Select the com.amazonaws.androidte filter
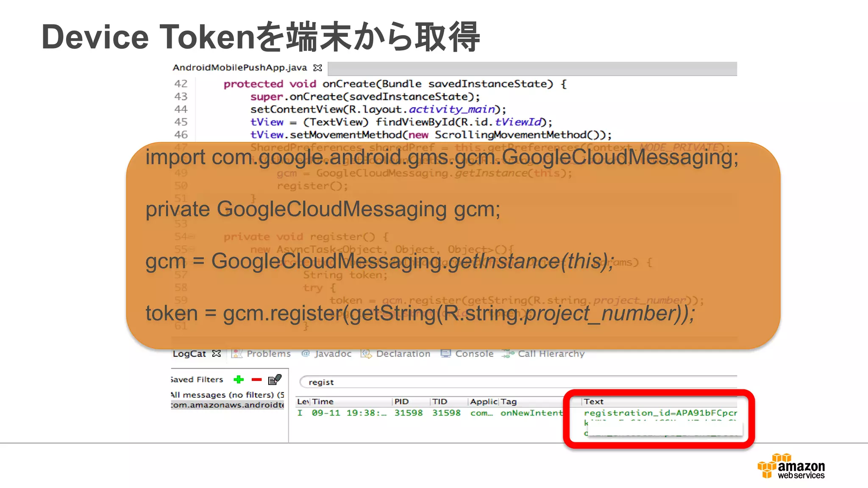The height and width of the screenshot is (488, 868). 228,405
